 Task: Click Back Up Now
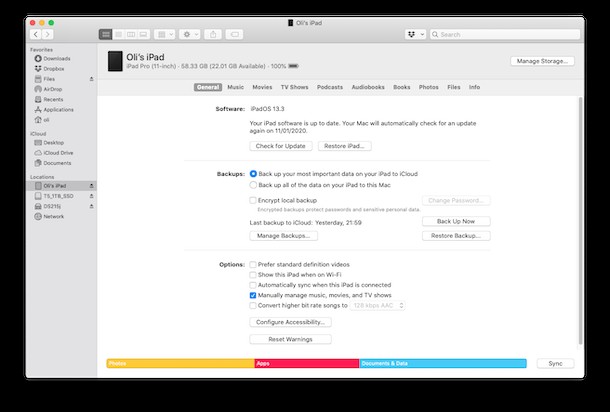tap(456, 221)
